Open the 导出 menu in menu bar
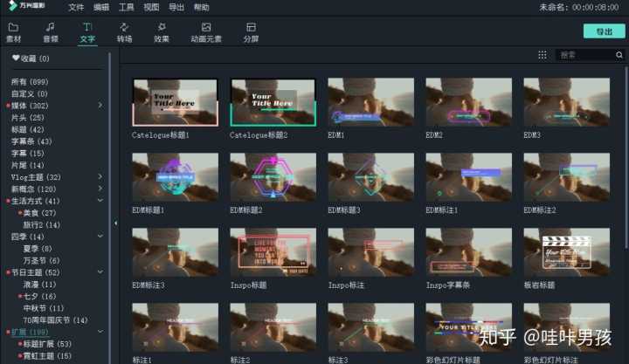 tap(176, 7)
